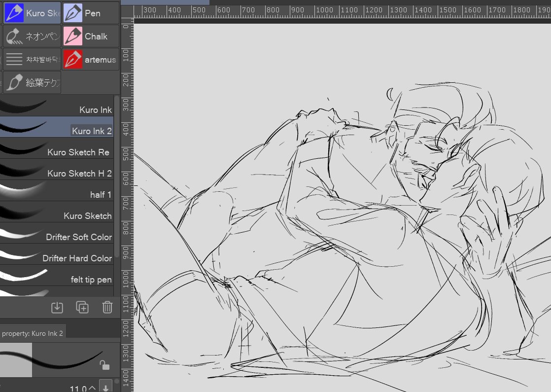Click the Kuro Ink 2 stroke preview

click(23, 127)
